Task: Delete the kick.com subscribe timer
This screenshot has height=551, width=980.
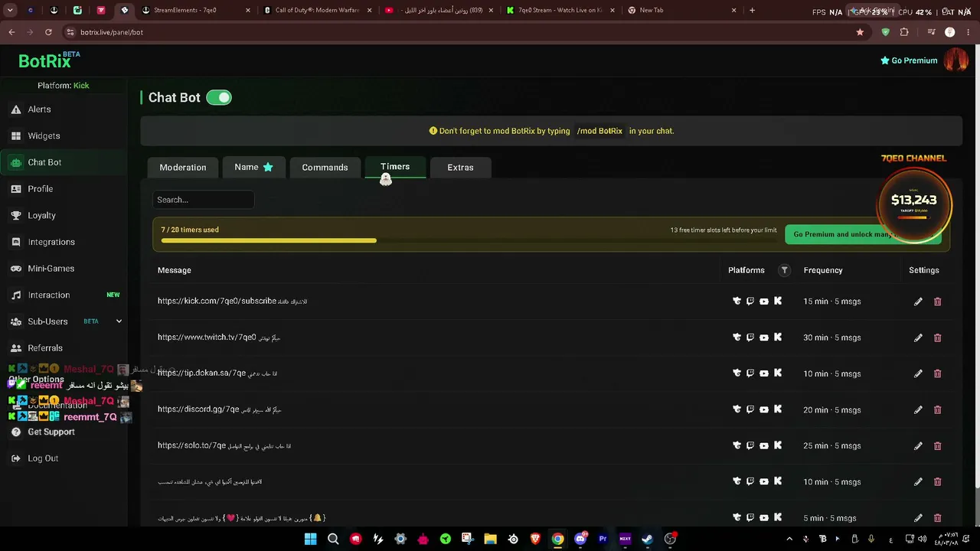Action: [937, 302]
